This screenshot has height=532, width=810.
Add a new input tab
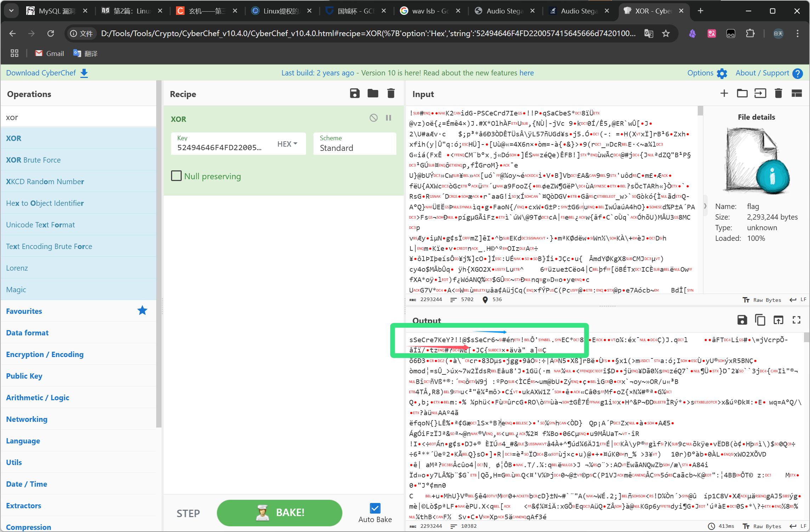click(x=724, y=94)
